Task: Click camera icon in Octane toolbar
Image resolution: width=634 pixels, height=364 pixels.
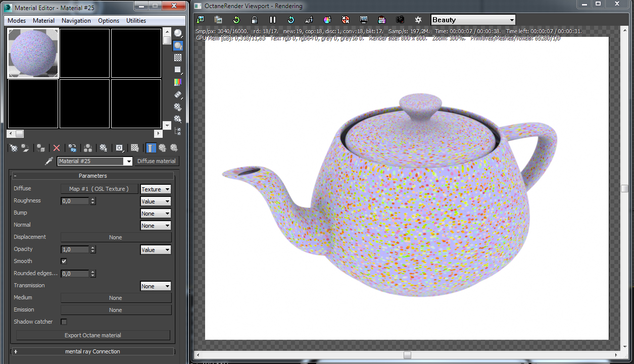Action: point(400,20)
